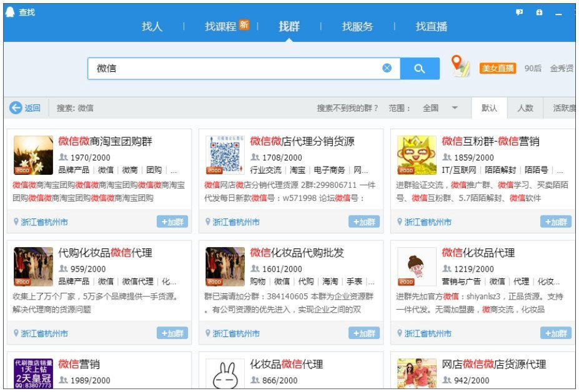Open group title 代购化妆品微信代理
The width and height of the screenshot is (579, 392).
tap(105, 253)
